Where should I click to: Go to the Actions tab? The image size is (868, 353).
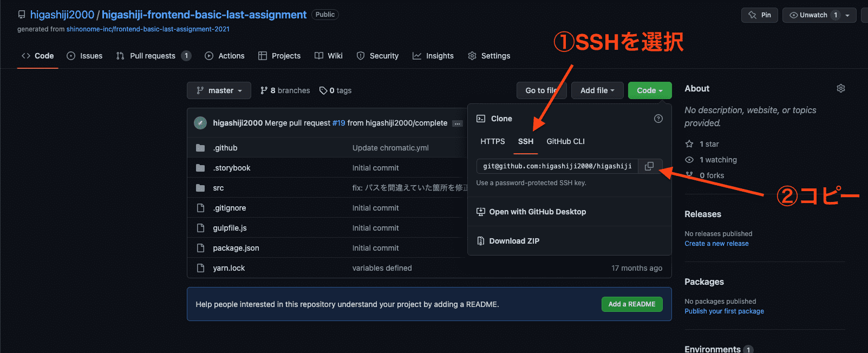(x=225, y=56)
